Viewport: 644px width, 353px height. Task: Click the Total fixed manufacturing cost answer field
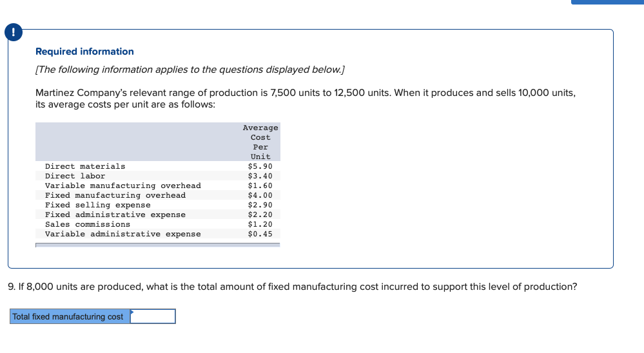click(x=153, y=316)
